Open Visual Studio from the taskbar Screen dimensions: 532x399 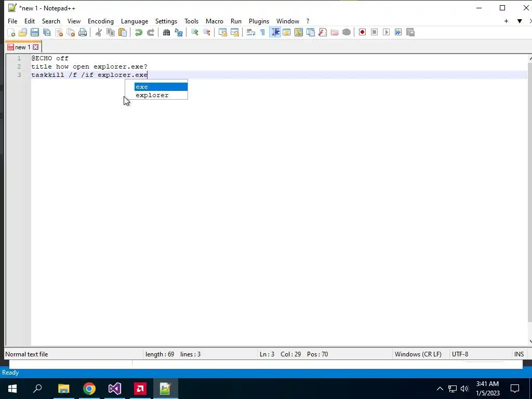(x=115, y=389)
